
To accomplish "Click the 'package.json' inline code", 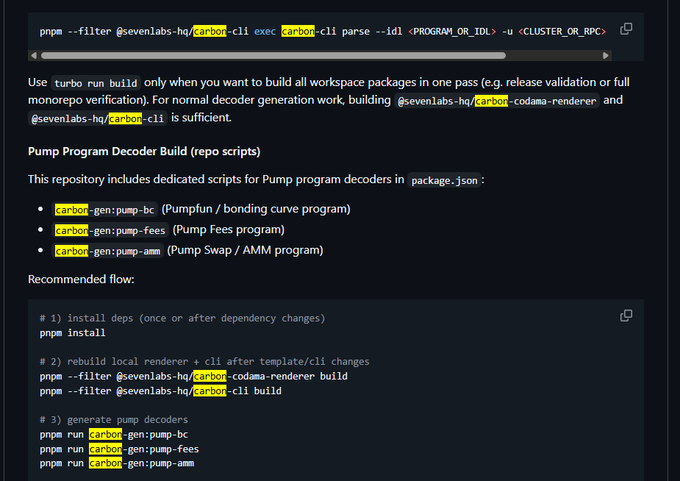I will coord(444,180).
